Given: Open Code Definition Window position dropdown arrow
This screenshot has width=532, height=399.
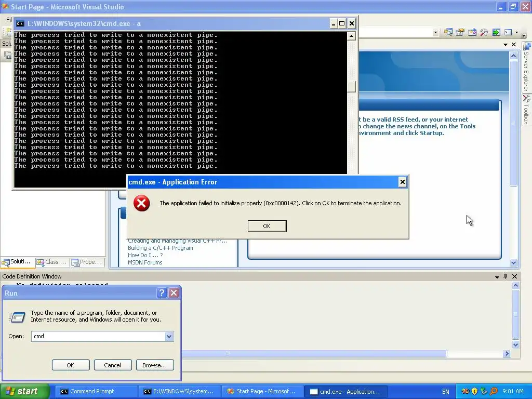Looking at the screenshot, I should coord(497,277).
